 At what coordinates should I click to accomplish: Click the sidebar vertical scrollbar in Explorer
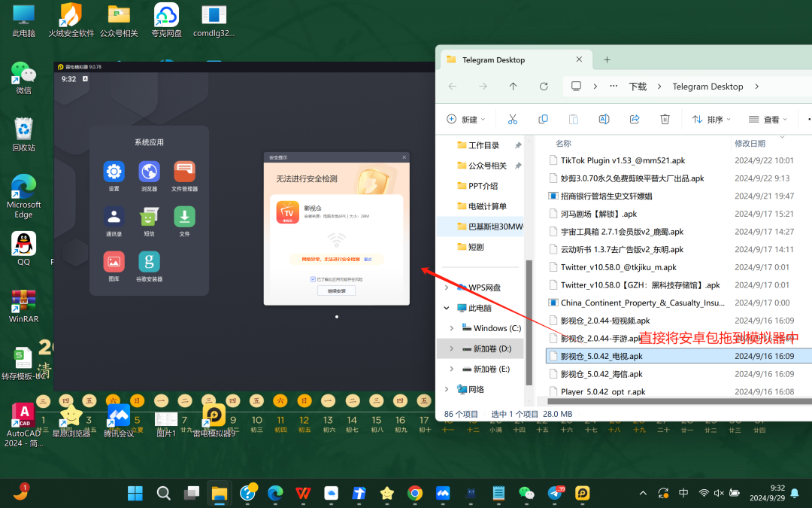pos(529,322)
